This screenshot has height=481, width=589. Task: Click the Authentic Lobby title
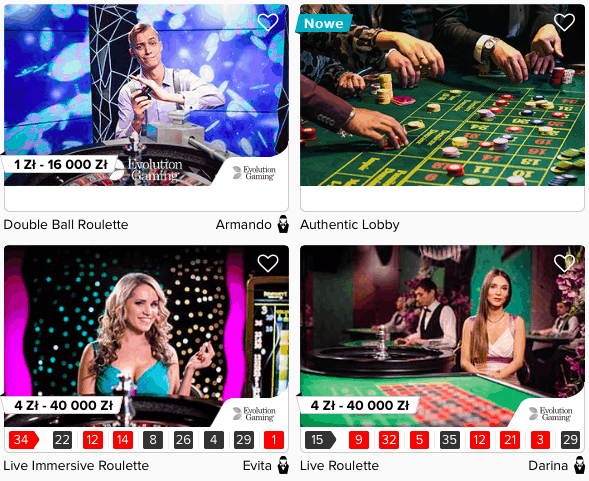click(350, 225)
